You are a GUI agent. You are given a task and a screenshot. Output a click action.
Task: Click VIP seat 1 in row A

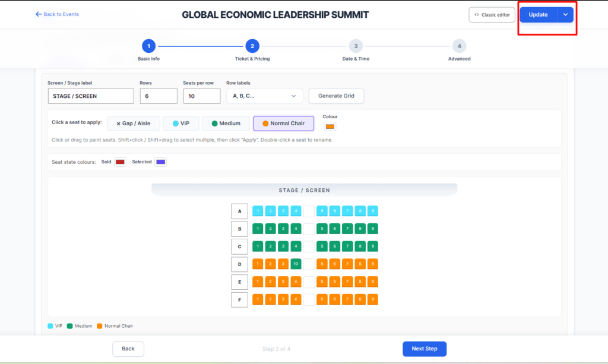tap(258, 211)
